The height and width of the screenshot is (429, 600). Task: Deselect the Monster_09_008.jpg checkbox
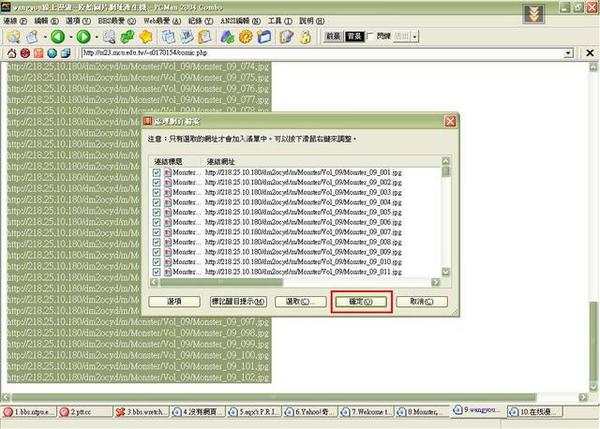point(157,242)
